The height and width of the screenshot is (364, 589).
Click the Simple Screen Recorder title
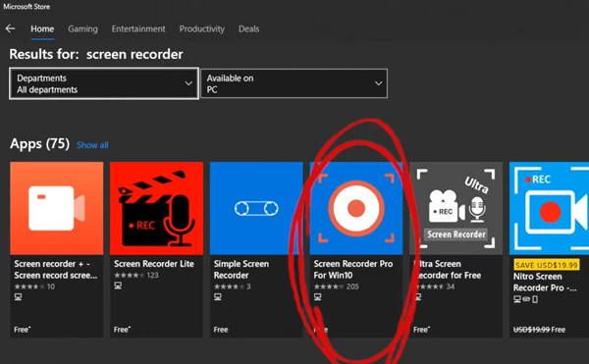tap(241, 270)
